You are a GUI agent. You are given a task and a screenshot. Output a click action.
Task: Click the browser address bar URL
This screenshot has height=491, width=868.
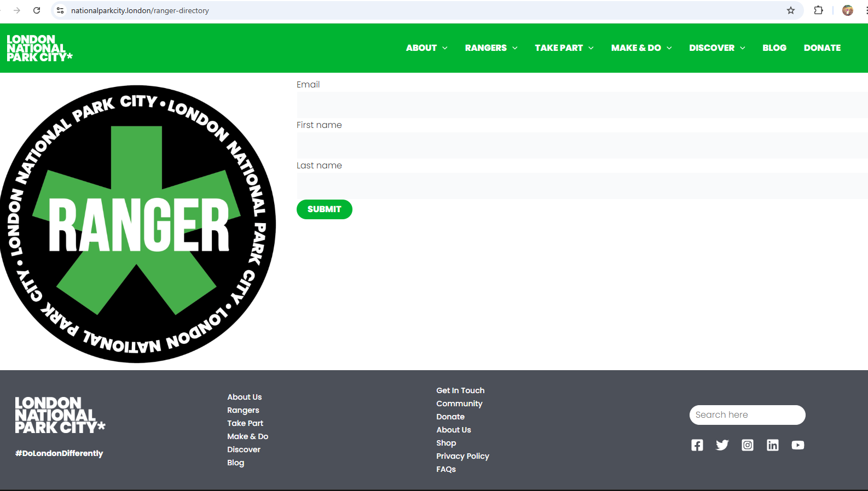[140, 10]
